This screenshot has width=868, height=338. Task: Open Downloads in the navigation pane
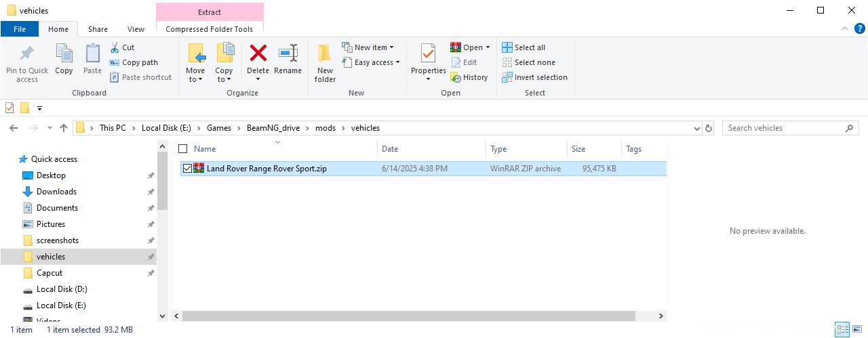56,192
